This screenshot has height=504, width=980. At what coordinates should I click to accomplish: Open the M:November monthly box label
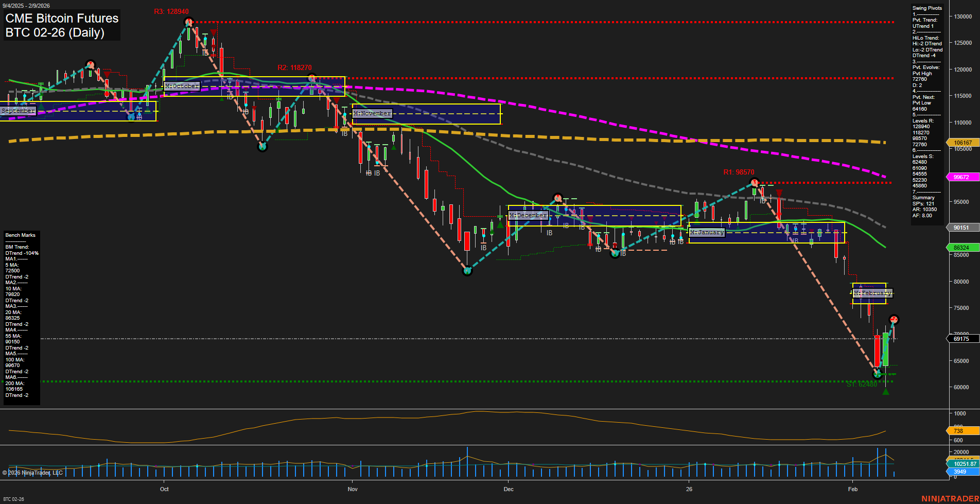371,113
